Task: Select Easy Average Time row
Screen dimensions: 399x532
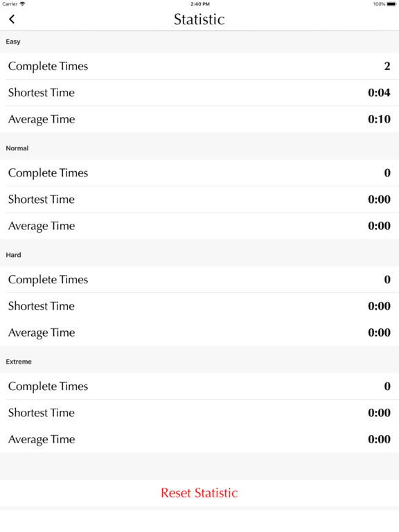Action: click(199, 119)
